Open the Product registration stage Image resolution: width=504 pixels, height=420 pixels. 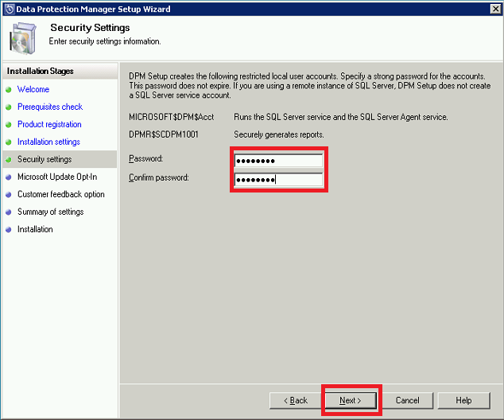49,124
